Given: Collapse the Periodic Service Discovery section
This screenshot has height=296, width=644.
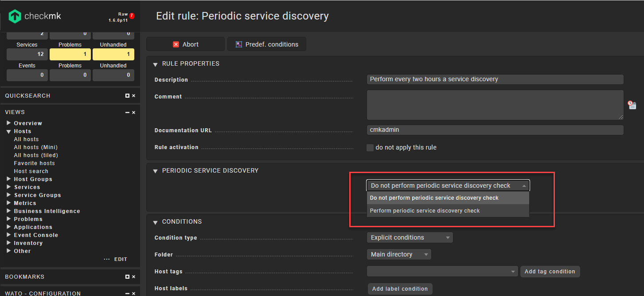Looking at the screenshot, I should coord(155,171).
